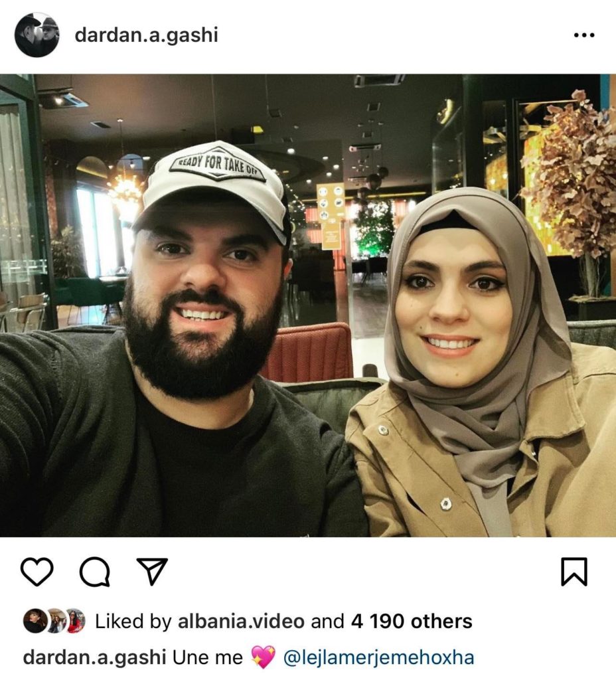616x680 pixels.
Task: Open dardan.a.gashi profile picture at top
Action: pos(37,35)
